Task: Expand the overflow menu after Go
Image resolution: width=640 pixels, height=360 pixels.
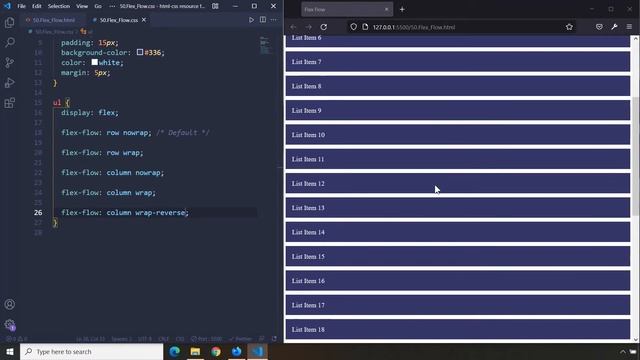Action: (x=112, y=6)
